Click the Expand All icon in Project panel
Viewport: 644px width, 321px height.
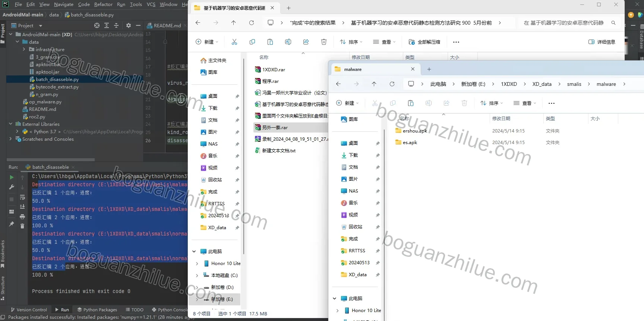(107, 25)
